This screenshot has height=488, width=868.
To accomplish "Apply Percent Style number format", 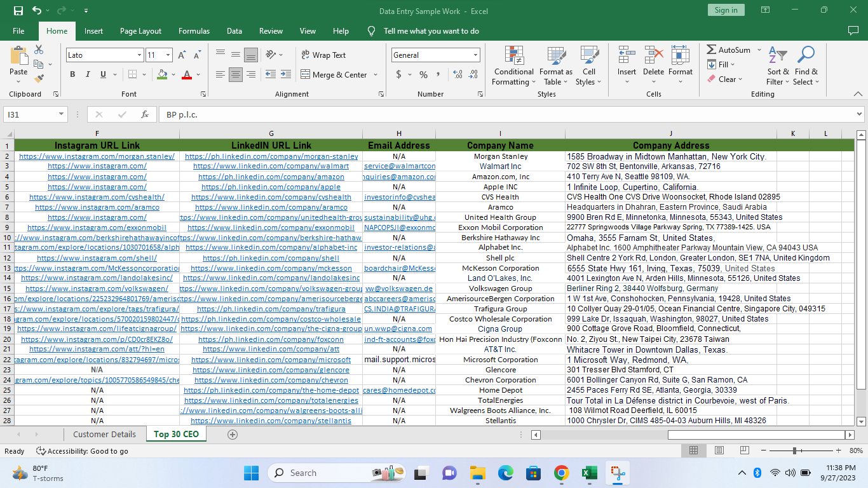I will click(x=423, y=74).
